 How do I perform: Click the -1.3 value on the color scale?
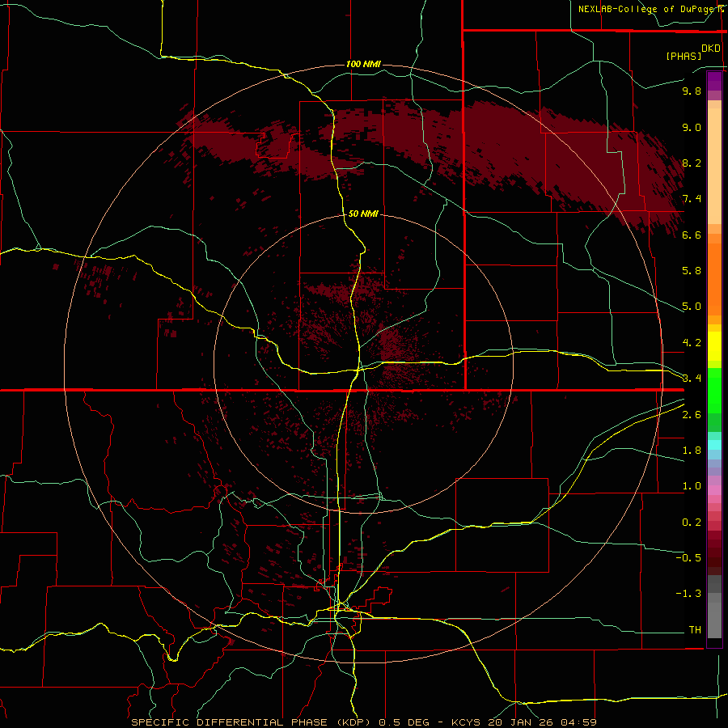coord(688,594)
